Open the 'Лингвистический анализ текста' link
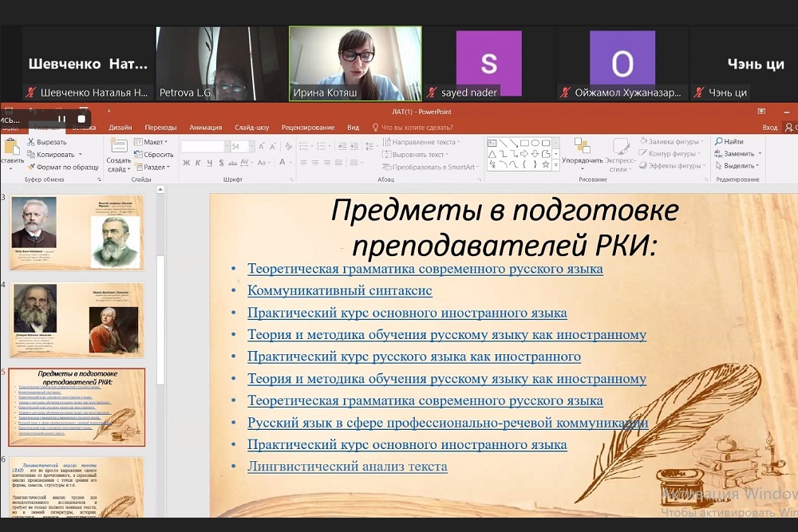 coord(347,467)
